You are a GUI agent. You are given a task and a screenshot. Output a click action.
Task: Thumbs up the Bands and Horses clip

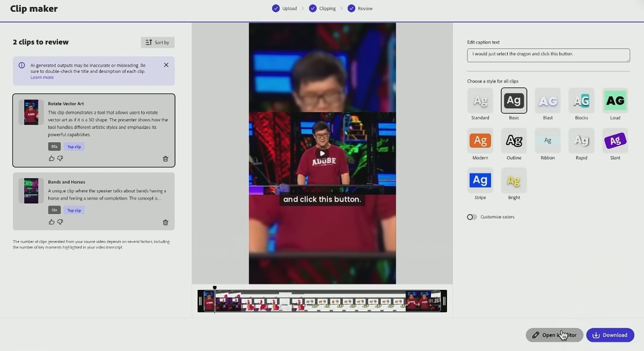pyautogui.click(x=52, y=222)
